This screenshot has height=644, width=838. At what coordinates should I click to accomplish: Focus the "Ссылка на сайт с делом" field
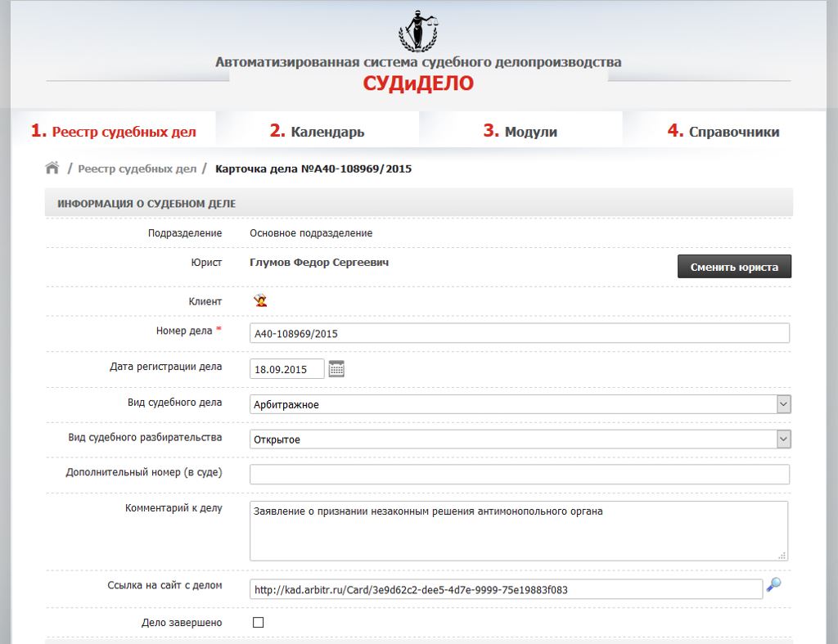(506, 589)
